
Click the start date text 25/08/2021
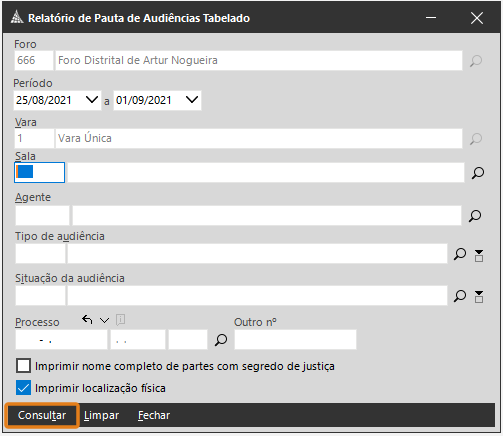[x=44, y=100]
